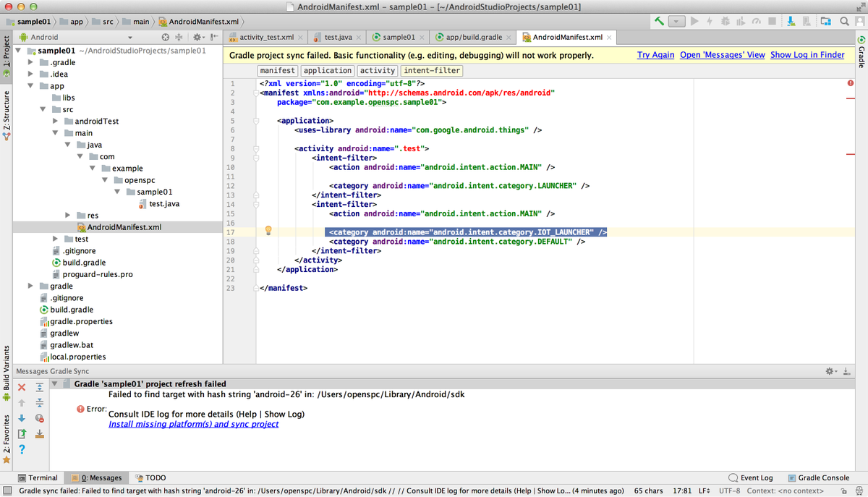Collapse the app module folder
This screenshot has height=497, width=868.
[x=31, y=86]
